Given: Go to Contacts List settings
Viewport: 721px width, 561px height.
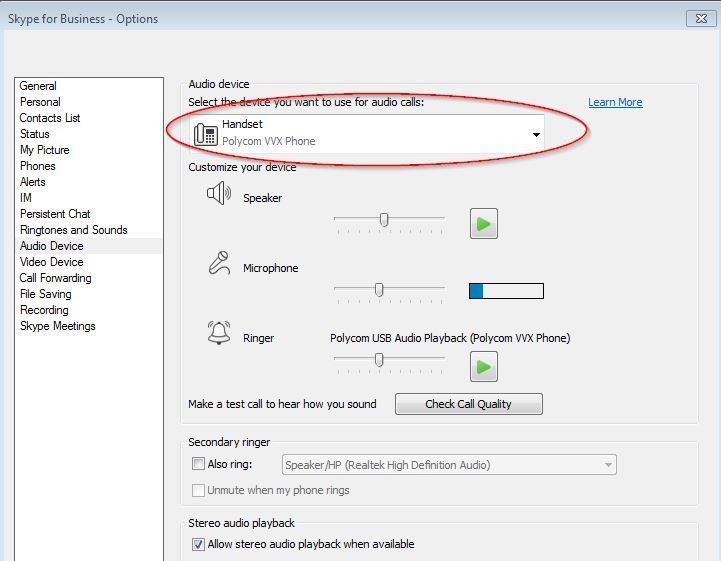Looking at the screenshot, I should [50, 118].
